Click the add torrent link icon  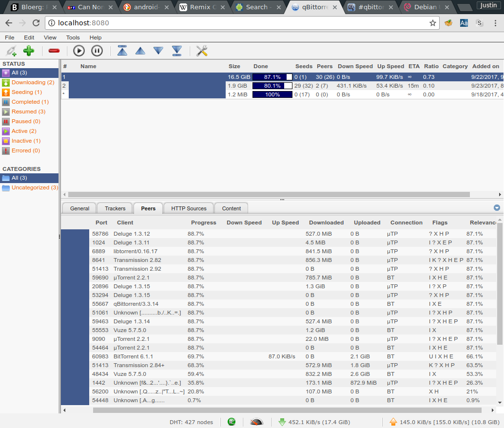pos(11,51)
